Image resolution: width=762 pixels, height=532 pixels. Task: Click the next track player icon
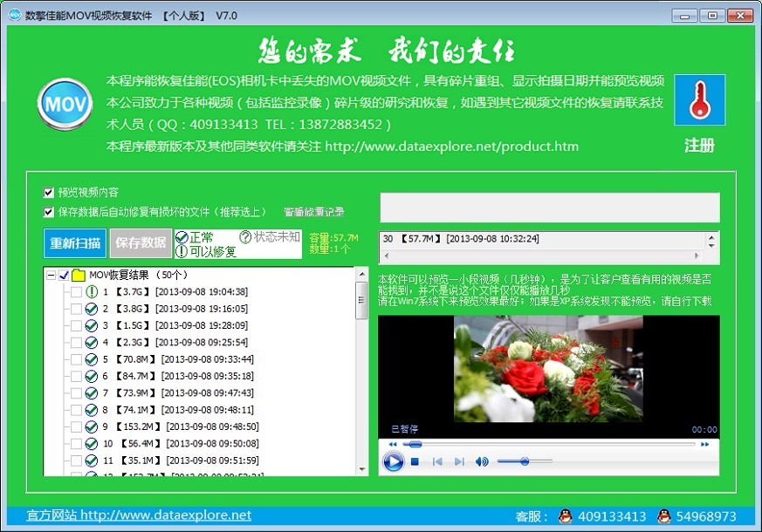coord(459,461)
